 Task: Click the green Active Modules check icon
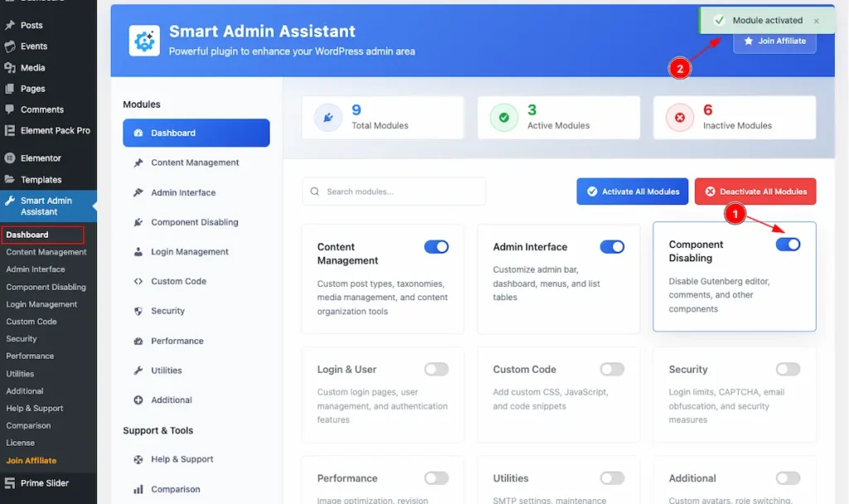point(503,118)
